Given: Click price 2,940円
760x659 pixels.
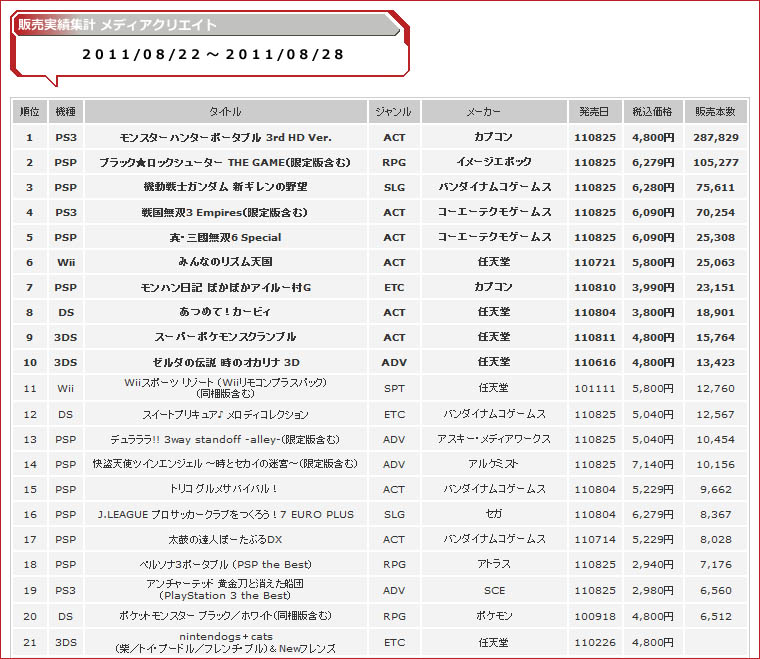Looking at the screenshot, I should 653,565.
